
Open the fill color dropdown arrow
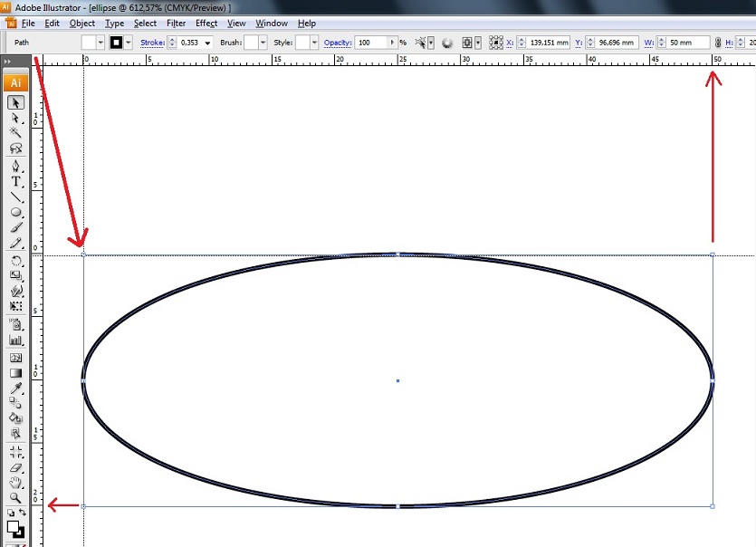coord(100,43)
